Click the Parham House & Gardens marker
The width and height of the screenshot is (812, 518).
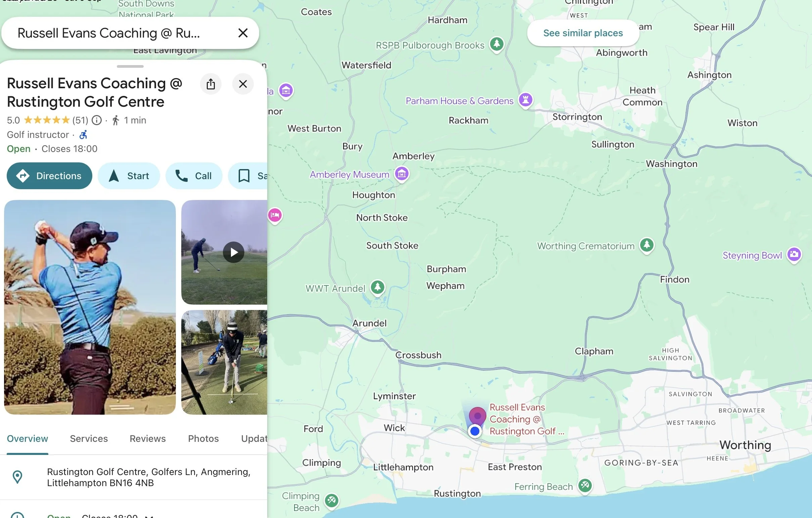point(525,100)
